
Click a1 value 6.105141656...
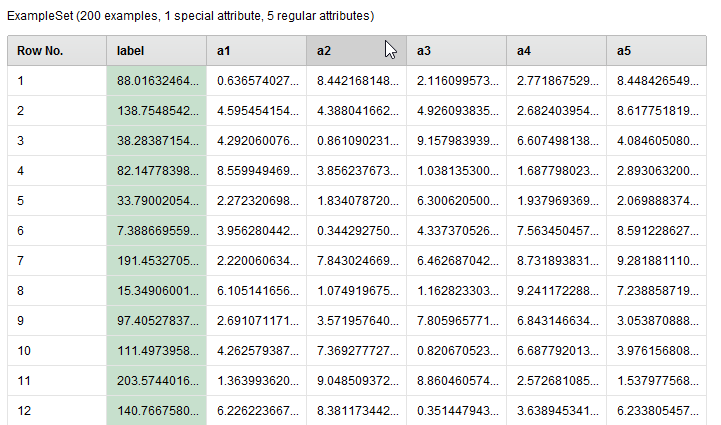click(257, 291)
